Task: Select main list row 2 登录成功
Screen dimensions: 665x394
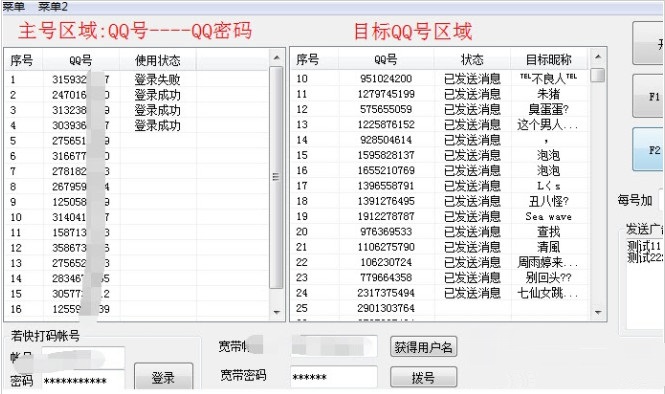Action: coord(137,95)
